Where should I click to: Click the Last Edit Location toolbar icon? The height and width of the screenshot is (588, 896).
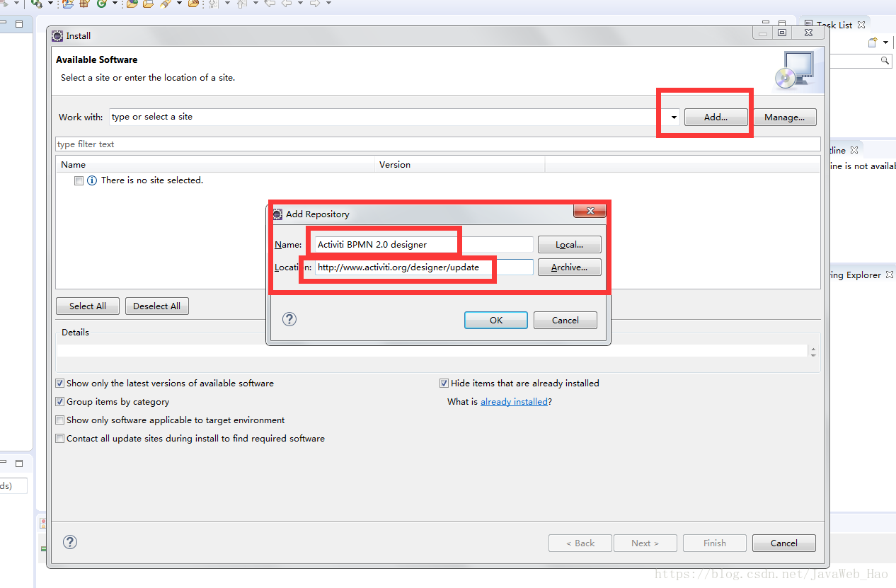(270, 4)
